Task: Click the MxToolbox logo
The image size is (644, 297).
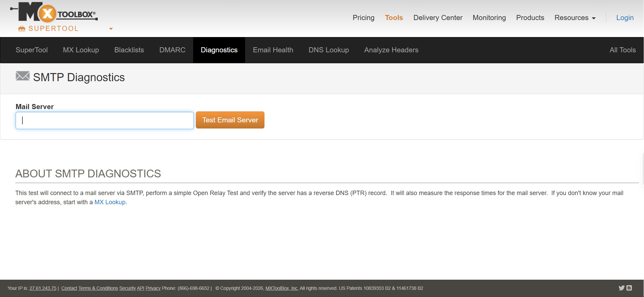Action: pos(54,13)
